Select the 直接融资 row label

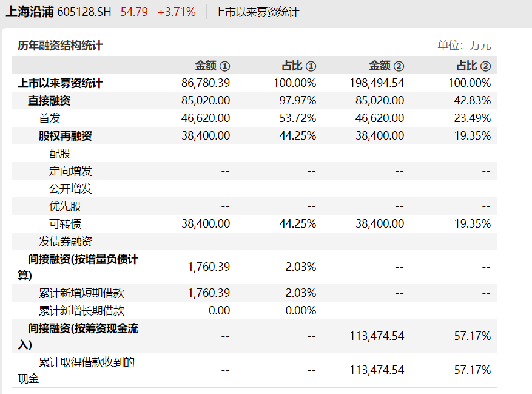(49, 101)
